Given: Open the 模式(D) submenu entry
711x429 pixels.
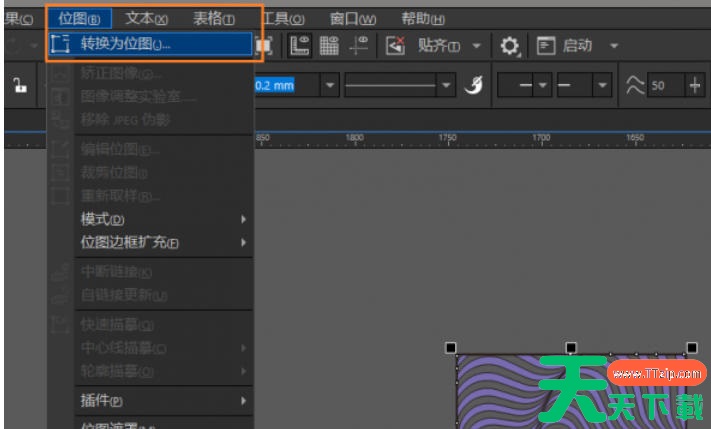Looking at the screenshot, I should [164, 219].
